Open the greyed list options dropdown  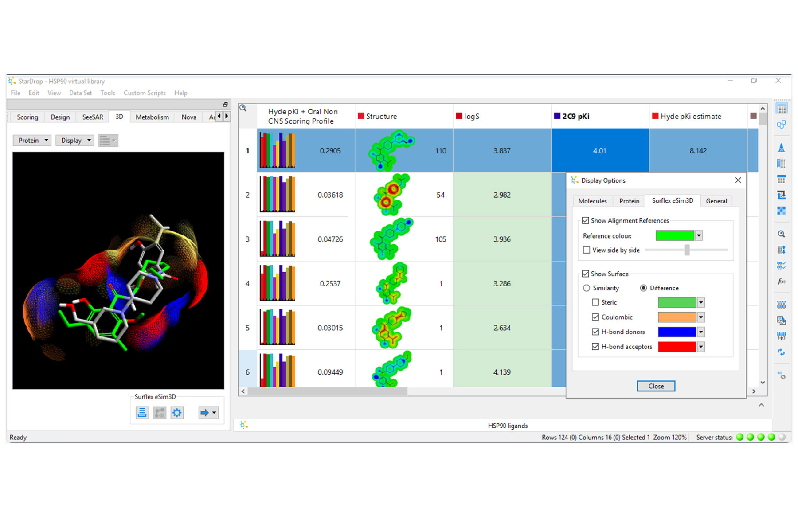click(x=108, y=141)
